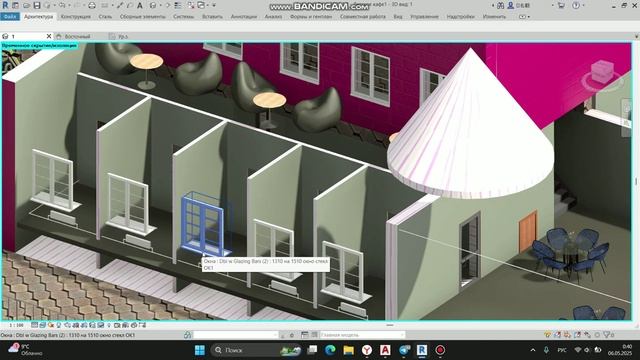Switch to the Вид ribbon tab
The image size is (640, 360).
tap(398, 17)
